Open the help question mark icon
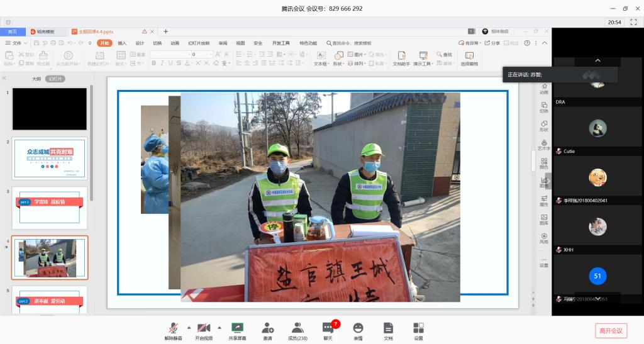This screenshot has width=644, height=344. 527,43
